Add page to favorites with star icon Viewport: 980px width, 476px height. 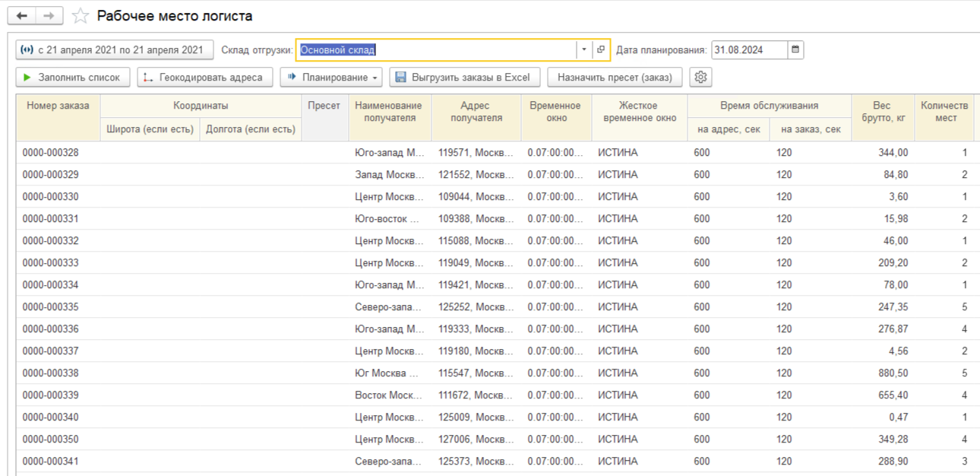click(x=80, y=16)
